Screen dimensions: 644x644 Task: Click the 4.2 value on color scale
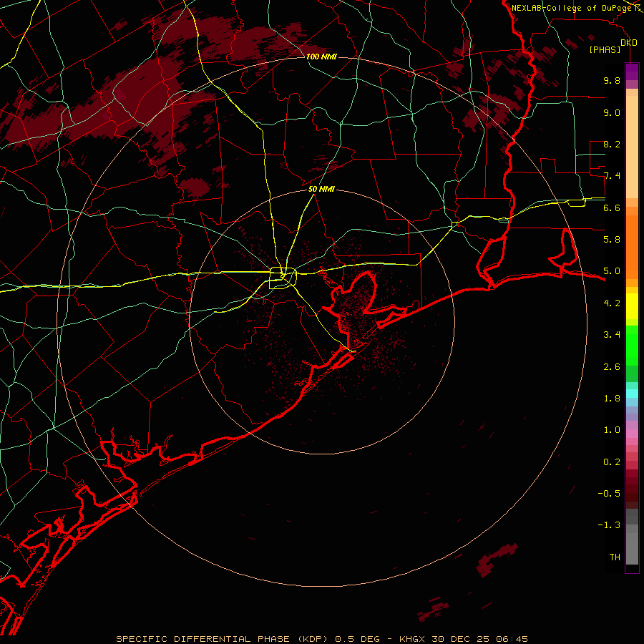612,303
